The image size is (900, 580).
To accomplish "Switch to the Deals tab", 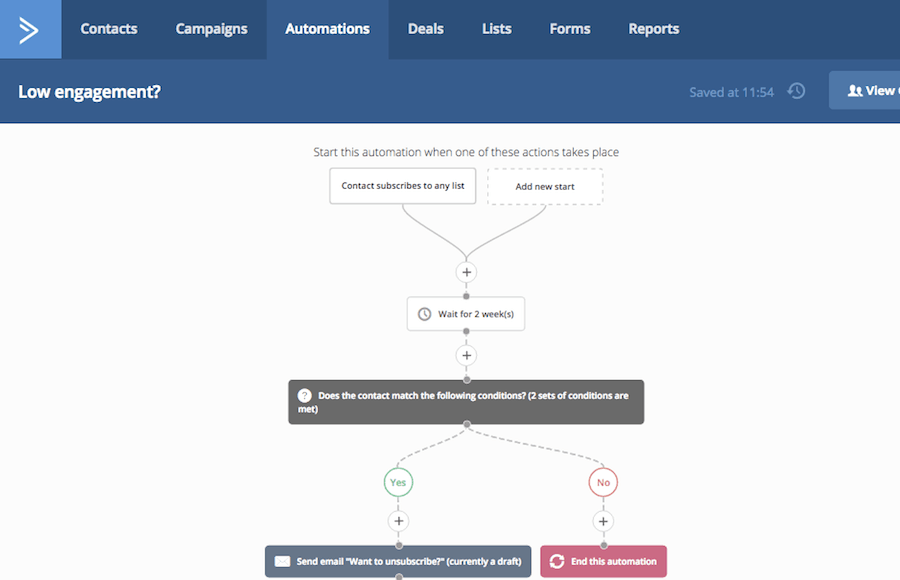I will (425, 29).
